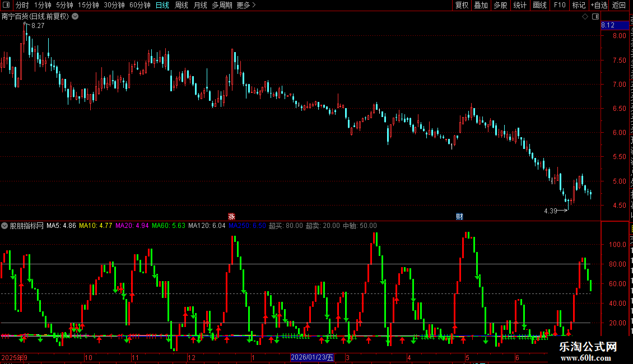Toggle the side panel icon above main chart
Image resolution: width=633 pixels, height=364 pixels.
point(595,16)
